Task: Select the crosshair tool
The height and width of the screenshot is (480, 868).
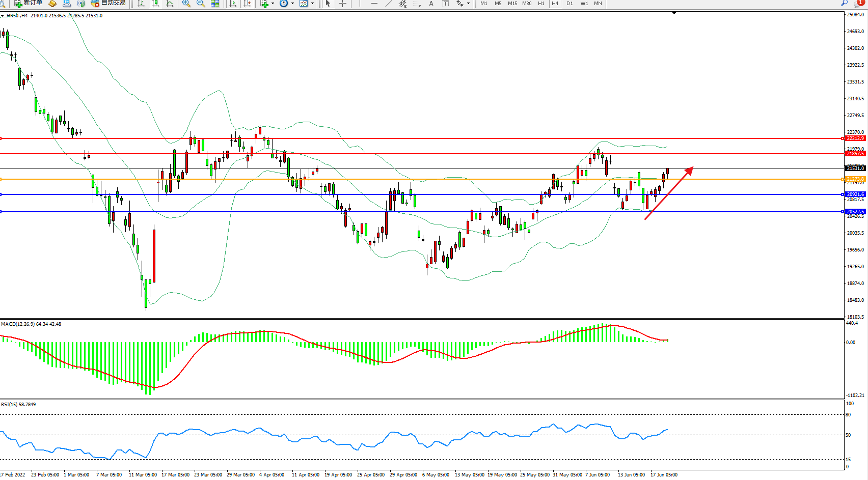Action: click(x=343, y=4)
